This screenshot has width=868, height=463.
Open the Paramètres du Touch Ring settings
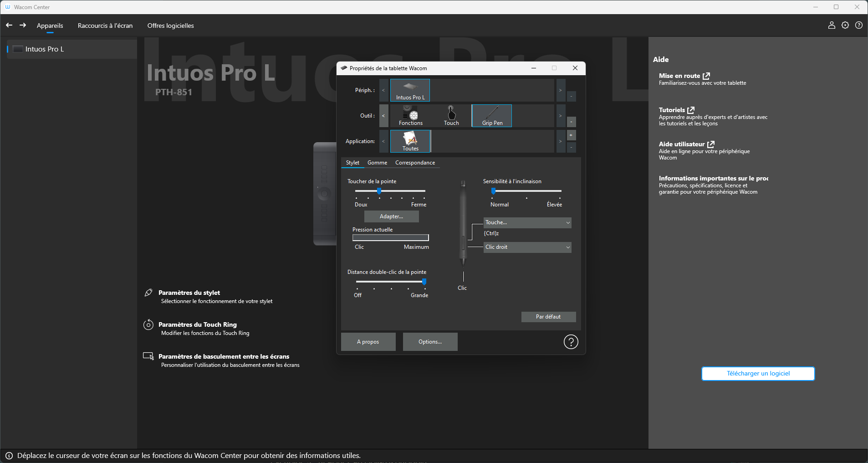(197, 324)
